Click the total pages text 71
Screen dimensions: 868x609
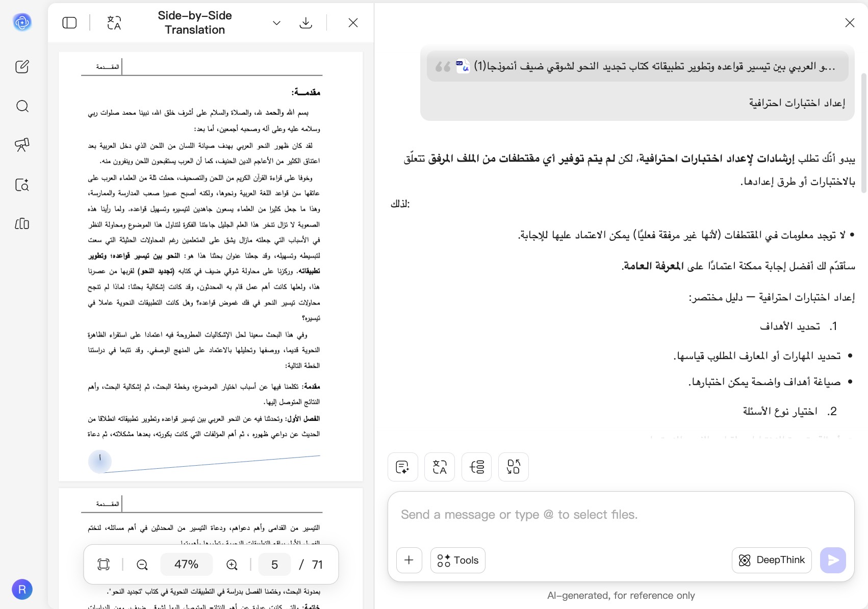tap(317, 565)
